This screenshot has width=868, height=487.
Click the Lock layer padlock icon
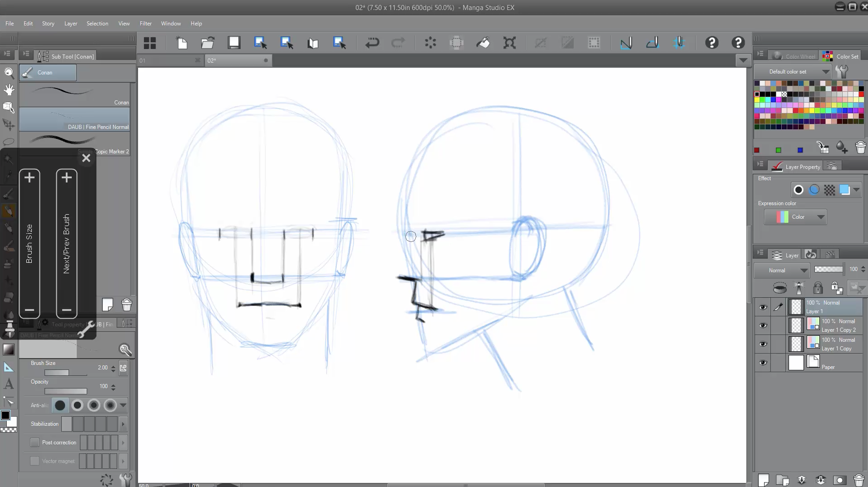(x=818, y=288)
